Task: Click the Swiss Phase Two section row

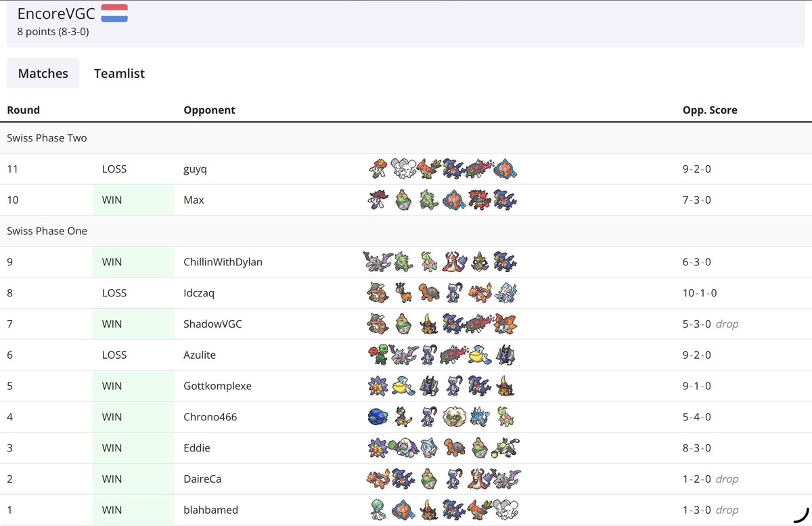Action: point(406,138)
